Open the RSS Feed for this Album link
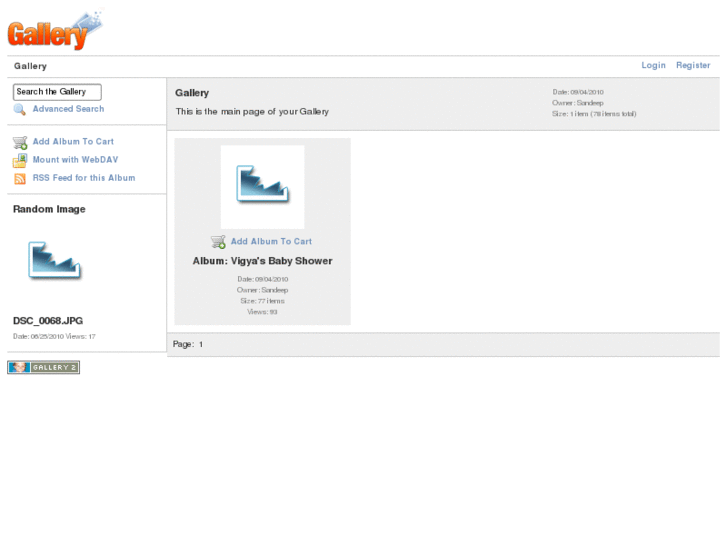 coord(84,178)
